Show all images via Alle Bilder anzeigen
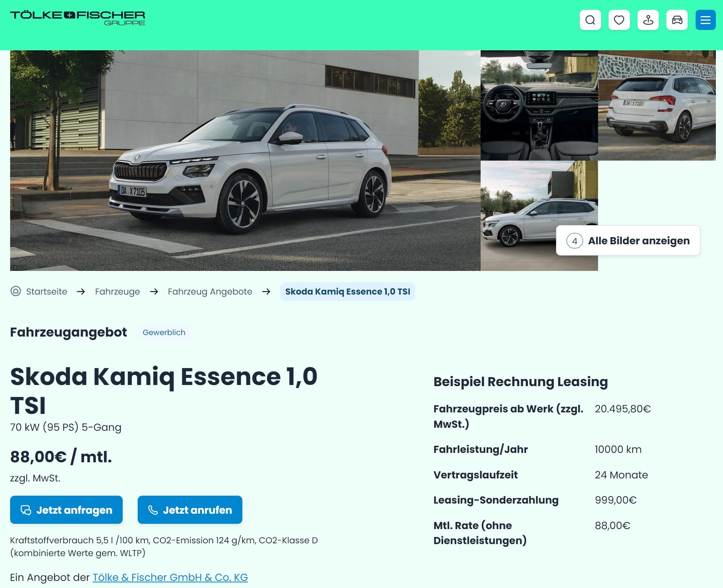The image size is (723, 588). pos(628,241)
